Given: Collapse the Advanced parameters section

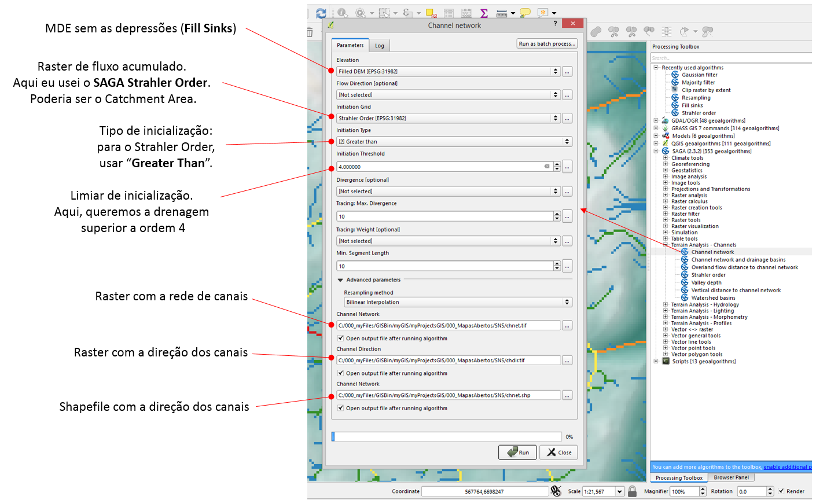Looking at the screenshot, I should coord(340,280).
